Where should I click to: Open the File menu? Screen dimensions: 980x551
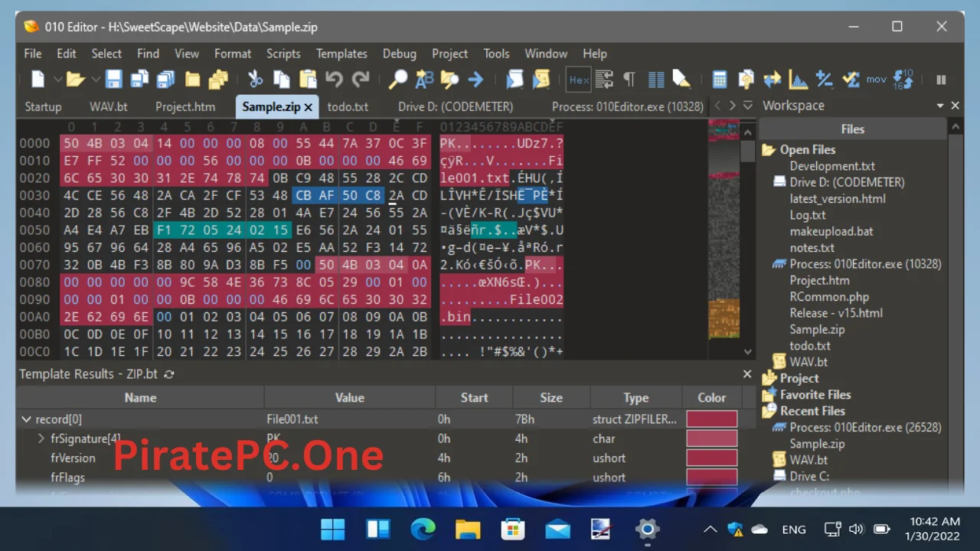33,54
